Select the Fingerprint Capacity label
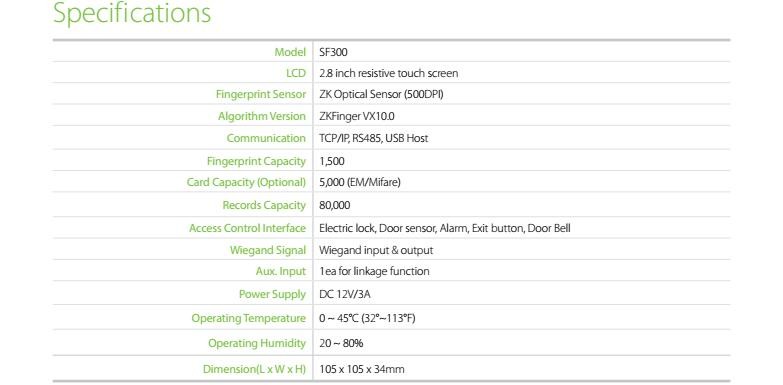Image resolution: width=783 pixels, height=385 pixels. (x=256, y=161)
